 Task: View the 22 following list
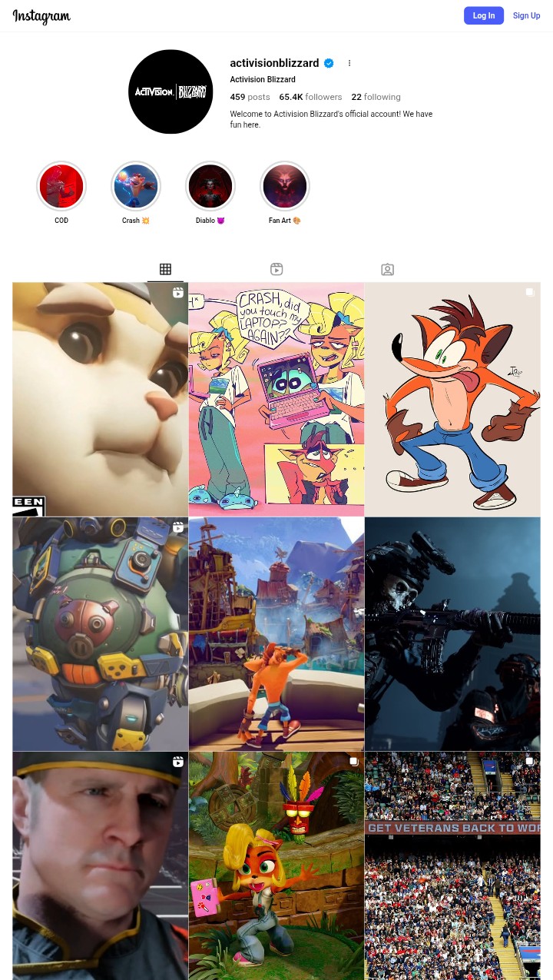376,97
